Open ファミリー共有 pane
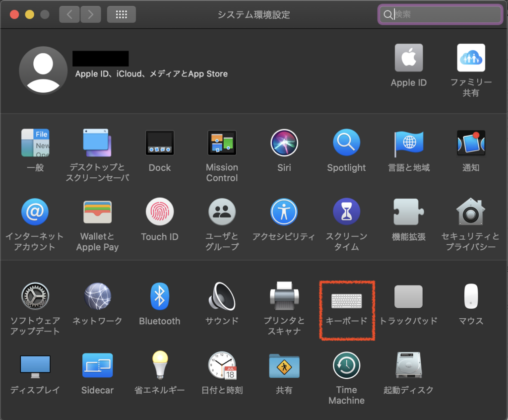The width and height of the screenshot is (508, 420). (471, 58)
